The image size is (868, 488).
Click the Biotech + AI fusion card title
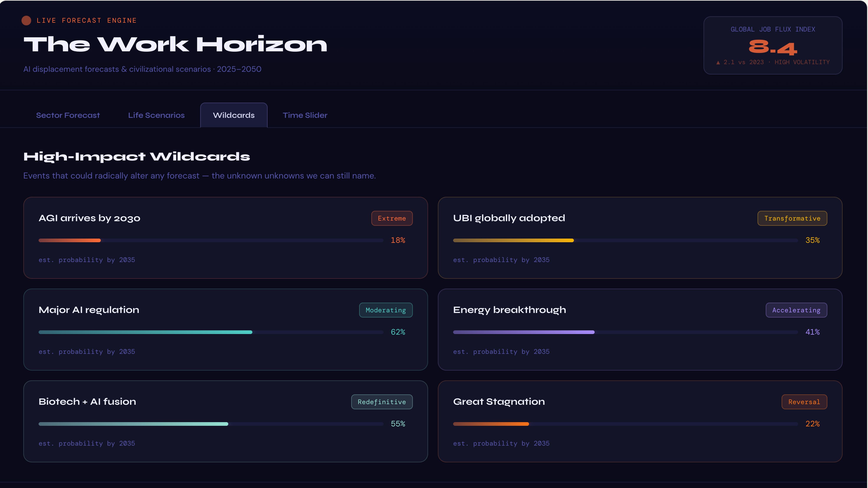87,401
